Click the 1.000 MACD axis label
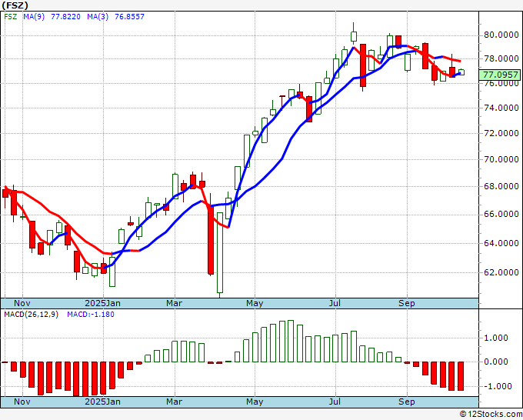Viewport: 523px width, 420px height. pyautogui.click(x=496, y=338)
